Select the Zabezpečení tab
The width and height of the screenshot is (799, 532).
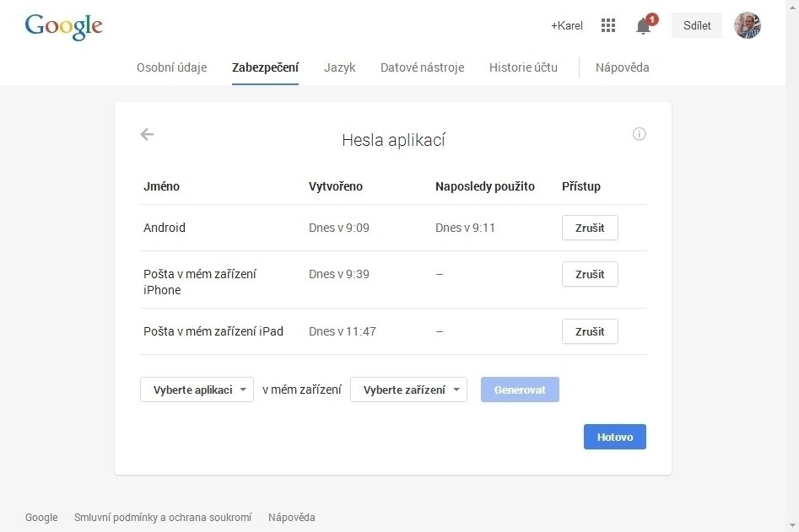[265, 67]
